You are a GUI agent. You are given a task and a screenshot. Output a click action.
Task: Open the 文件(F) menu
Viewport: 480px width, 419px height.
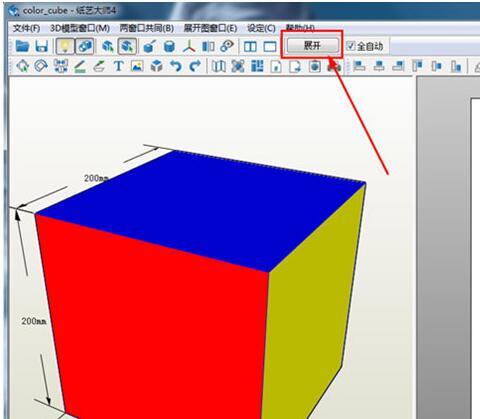pyautogui.click(x=27, y=28)
